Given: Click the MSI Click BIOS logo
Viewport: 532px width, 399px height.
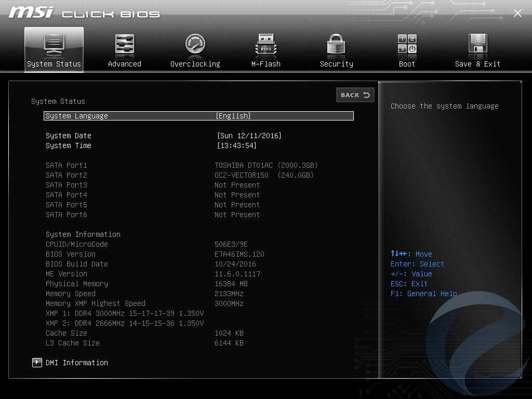Looking at the screenshot, I should click(84, 13).
